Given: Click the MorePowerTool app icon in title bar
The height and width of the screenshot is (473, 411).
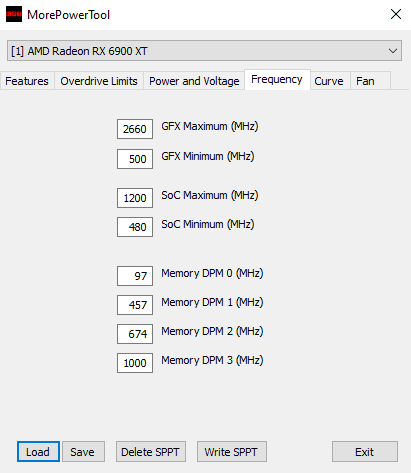Looking at the screenshot, I should (x=14, y=14).
